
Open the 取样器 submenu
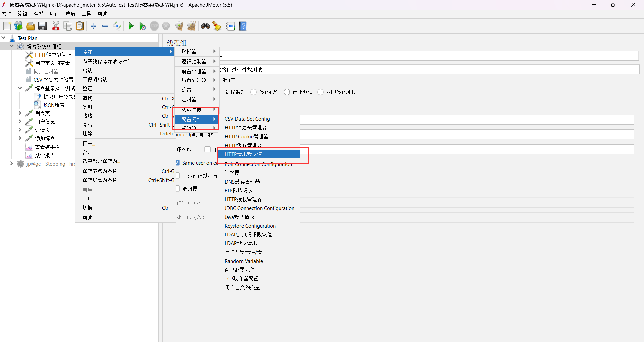[x=197, y=51]
